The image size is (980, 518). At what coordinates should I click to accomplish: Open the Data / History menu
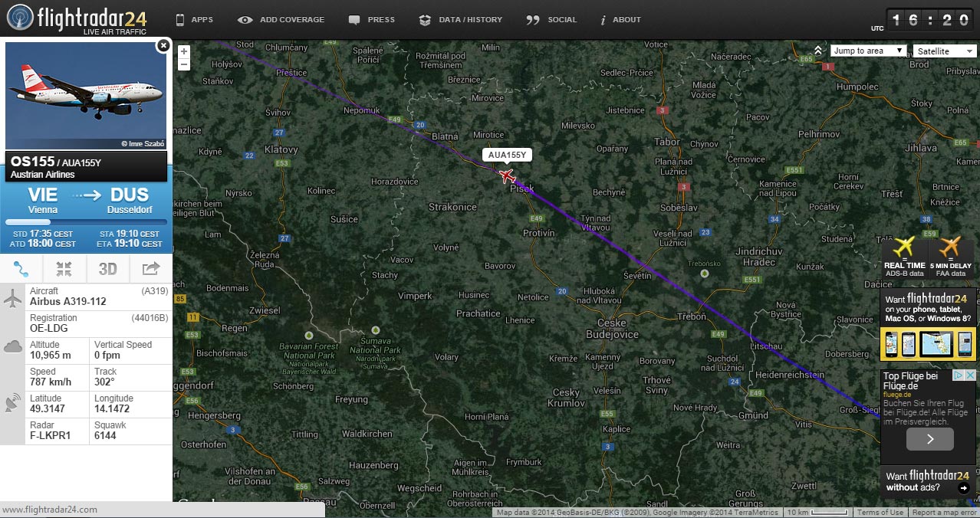tap(461, 20)
